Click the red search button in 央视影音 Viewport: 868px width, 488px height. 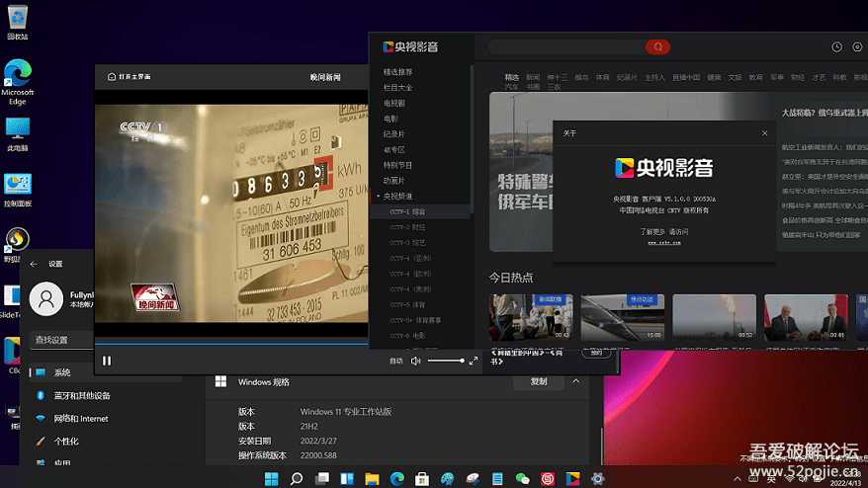click(x=657, y=47)
